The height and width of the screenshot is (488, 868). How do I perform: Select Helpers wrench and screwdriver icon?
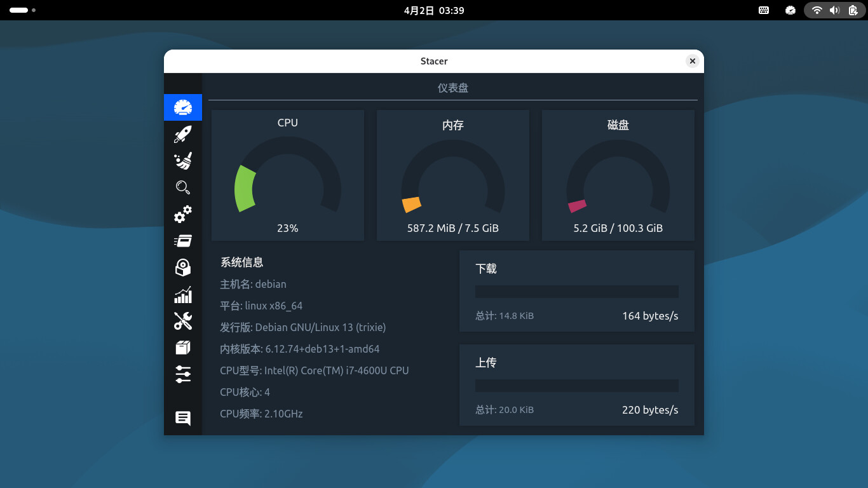[x=183, y=321]
